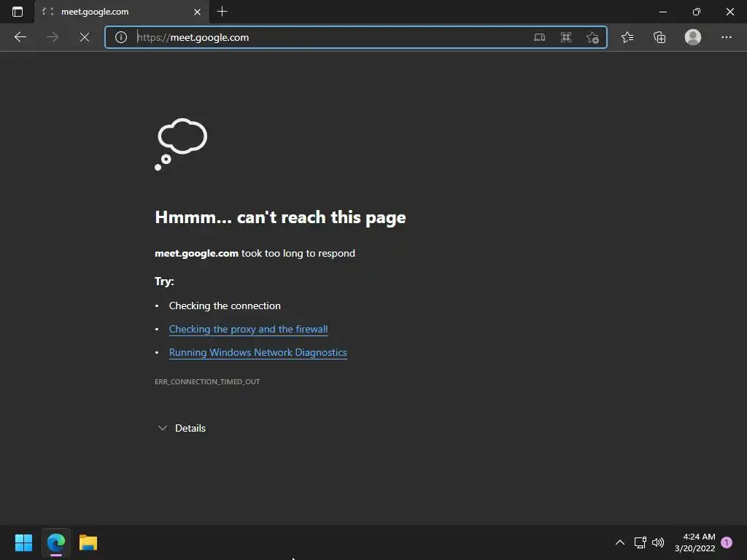Viewport: 747px width, 560px height.
Task: Show hidden tray icons chevron
Action: point(620,542)
